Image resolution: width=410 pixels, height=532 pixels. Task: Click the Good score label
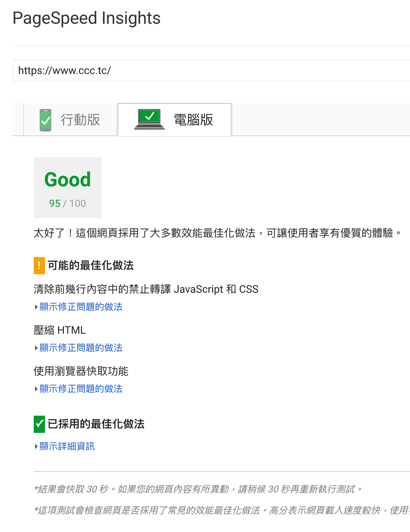[68, 180]
